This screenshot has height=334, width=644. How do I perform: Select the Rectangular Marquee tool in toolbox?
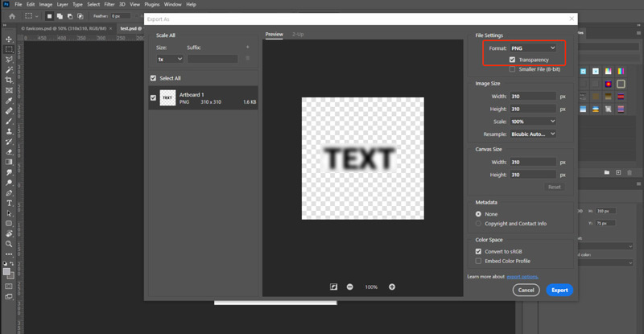(9, 49)
